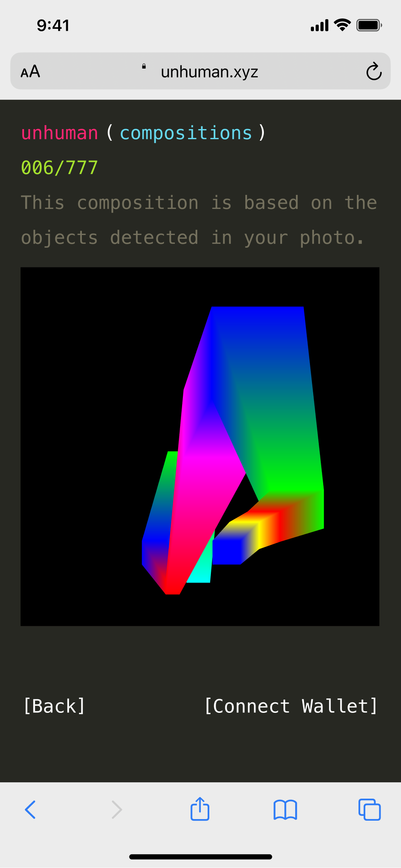This screenshot has height=868, width=401.
Task: Tap the 9:41 clock in status bar
Action: (53, 25)
